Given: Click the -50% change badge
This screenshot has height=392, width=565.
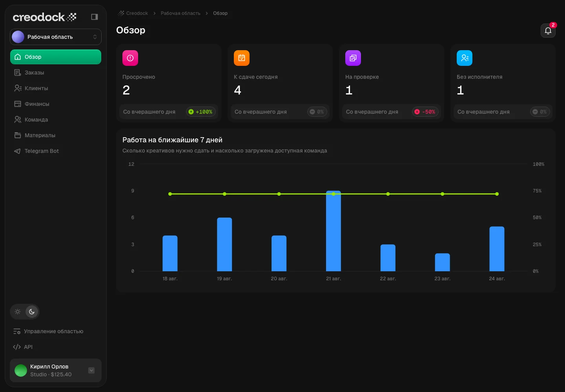Looking at the screenshot, I should (x=425, y=112).
